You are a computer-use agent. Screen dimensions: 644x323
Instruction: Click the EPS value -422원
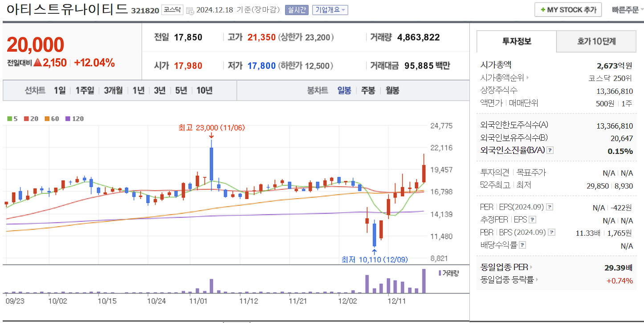(x=622, y=208)
